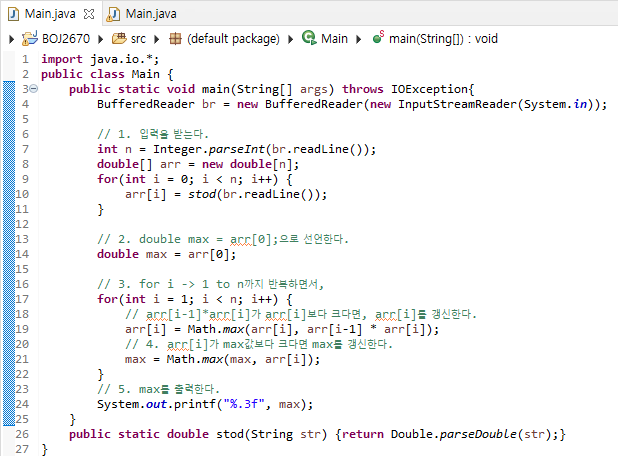Screen dimensions: 618x456
Task: Click Java file icon on active tab
Action: click(x=14, y=14)
